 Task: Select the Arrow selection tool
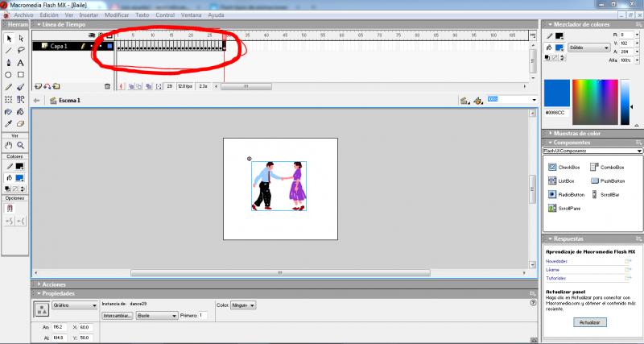tap(8, 38)
